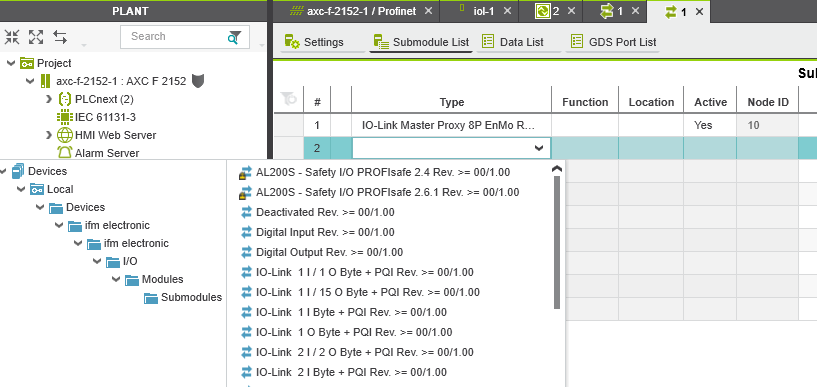Open the GDS Port List view
Screen dimensions: 817x387
pyautogui.click(x=614, y=42)
